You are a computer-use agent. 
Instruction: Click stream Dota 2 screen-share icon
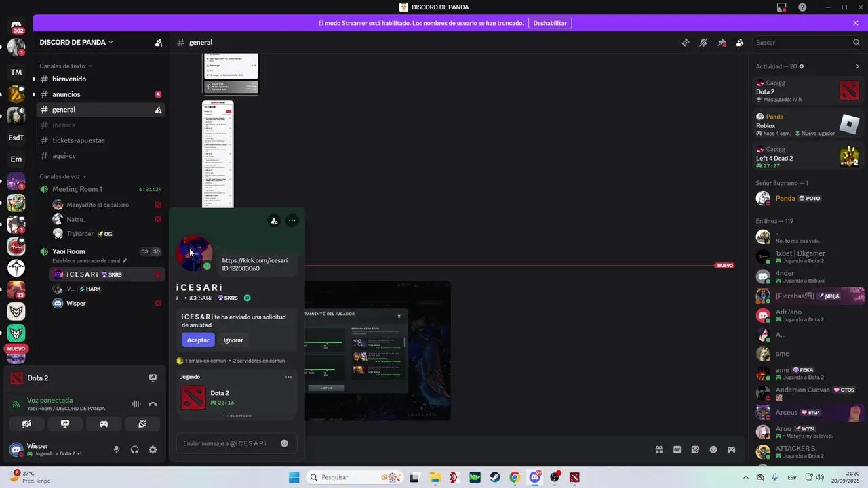click(153, 378)
